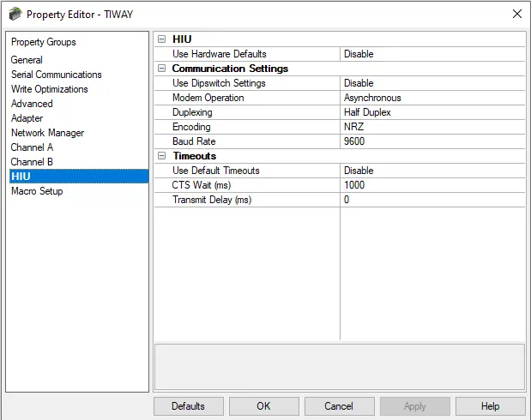Select the Serial Communications property group
531x420 pixels.
57,75
